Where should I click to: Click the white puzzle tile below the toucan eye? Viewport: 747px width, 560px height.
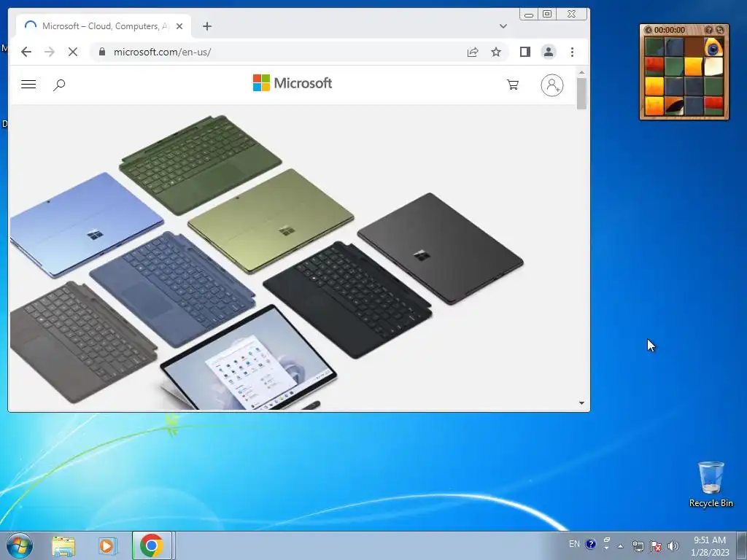click(713, 67)
